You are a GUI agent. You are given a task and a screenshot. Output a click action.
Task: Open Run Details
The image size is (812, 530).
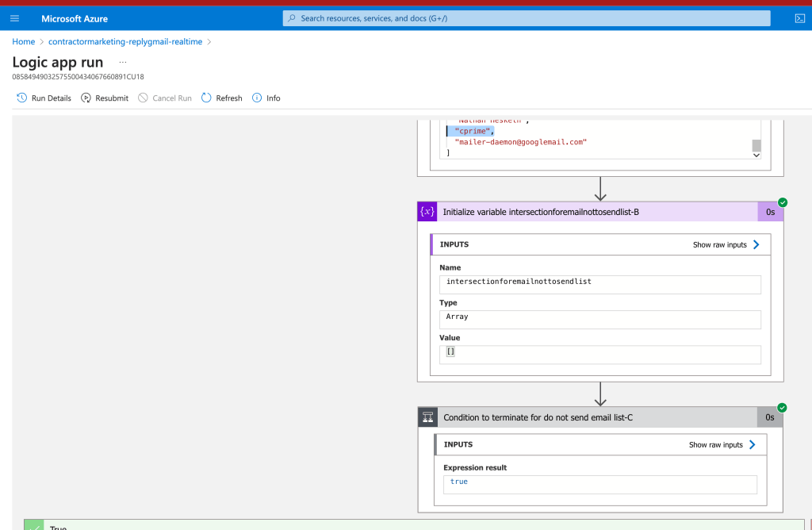[x=51, y=98]
